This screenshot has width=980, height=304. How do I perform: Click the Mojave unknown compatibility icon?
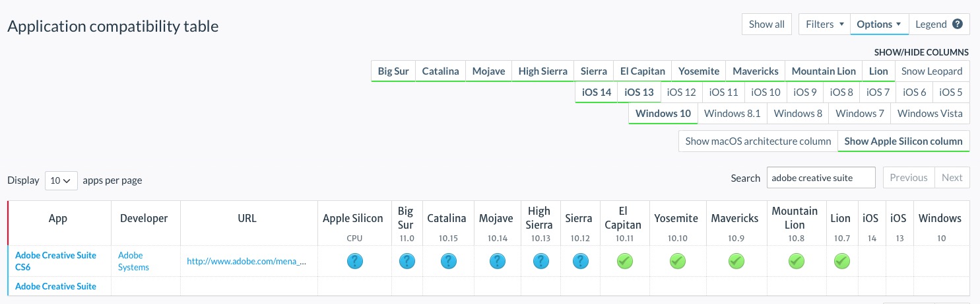click(x=498, y=262)
